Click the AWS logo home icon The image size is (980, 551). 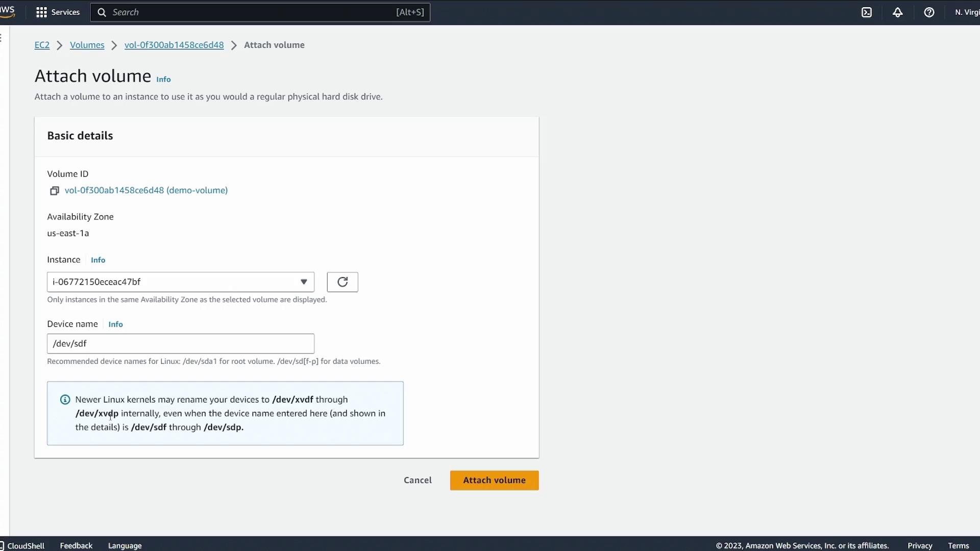coord(7,11)
